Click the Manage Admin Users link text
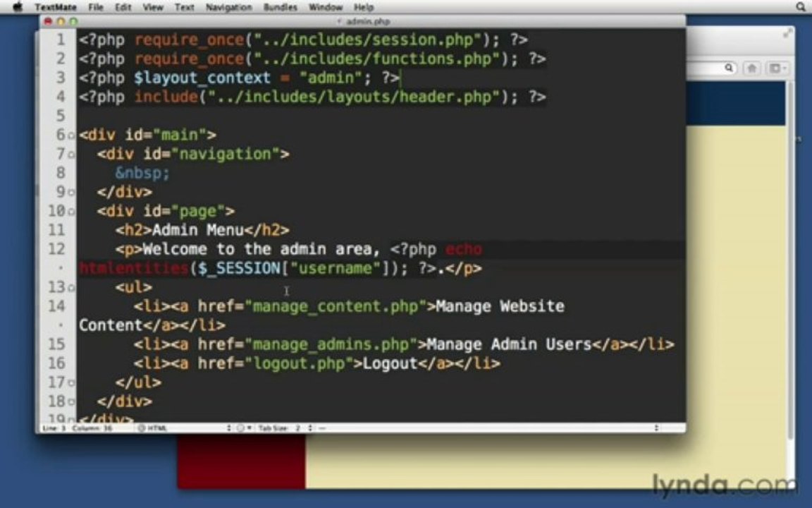This screenshot has height=508, width=812. (509, 345)
